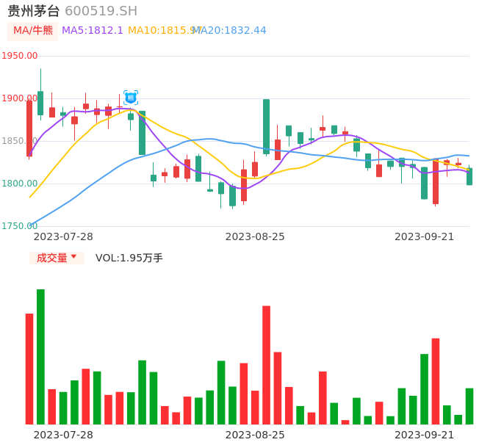This screenshot has height=445, width=504.
Task: Click the MA/牛熊 indicator button
Action: pos(33,31)
